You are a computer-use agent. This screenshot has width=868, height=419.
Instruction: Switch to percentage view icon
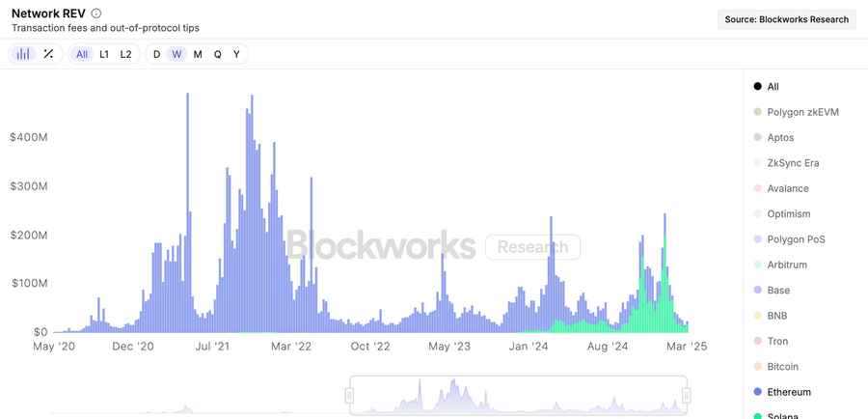click(49, 54)
